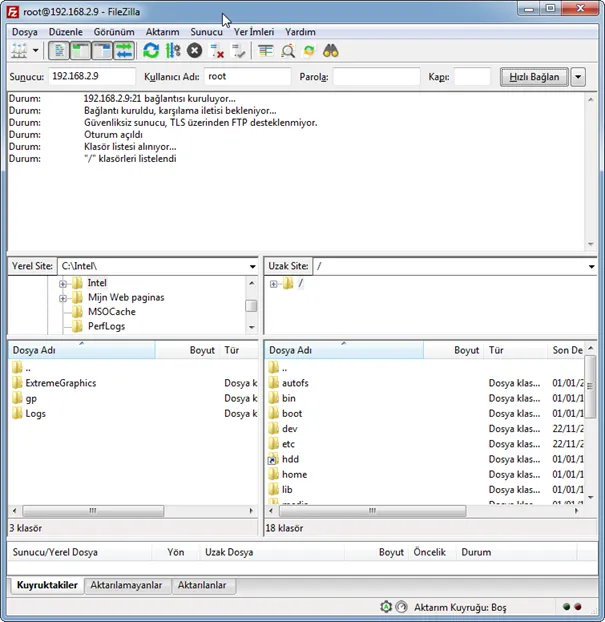Click the speed limit indicator icon
This screenshot has width=605, height=622.
click(x=401, y=607)
